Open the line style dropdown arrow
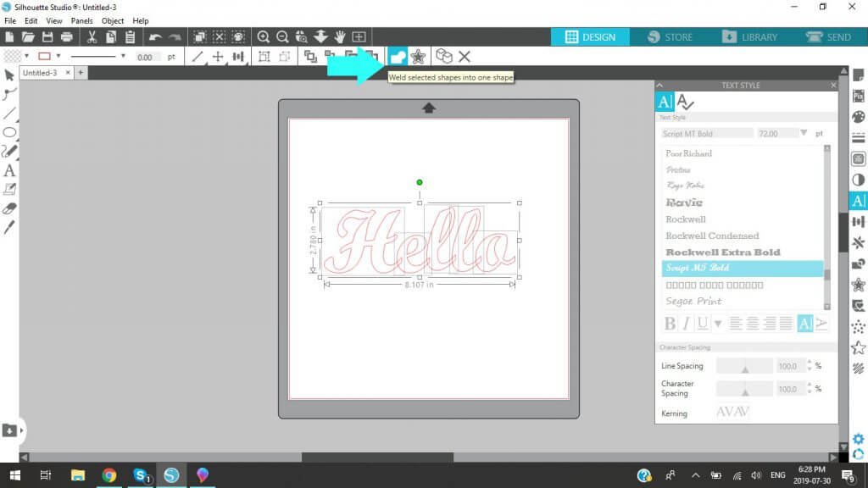 click(122, 57)
